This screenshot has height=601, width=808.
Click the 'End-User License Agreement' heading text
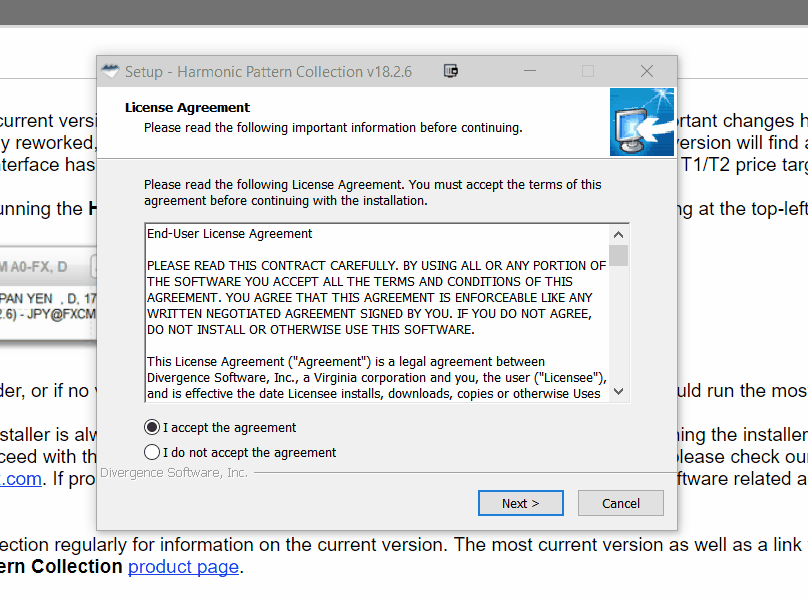coord(229,233)
